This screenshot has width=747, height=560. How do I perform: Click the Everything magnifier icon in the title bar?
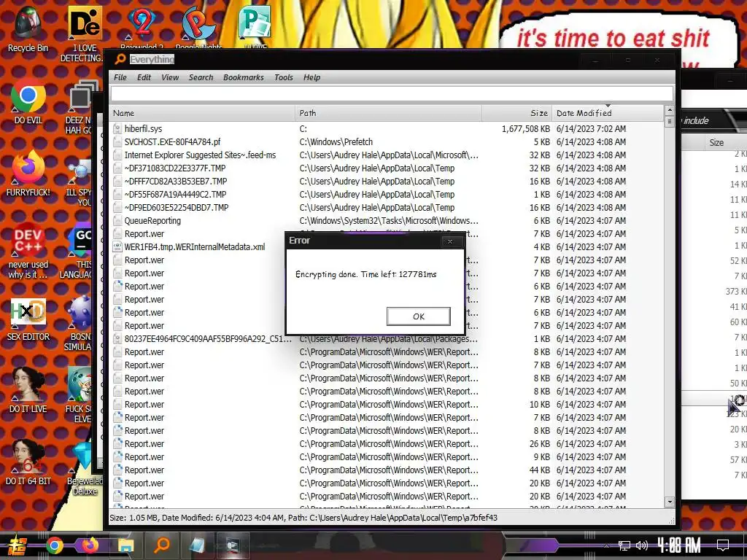120,59
